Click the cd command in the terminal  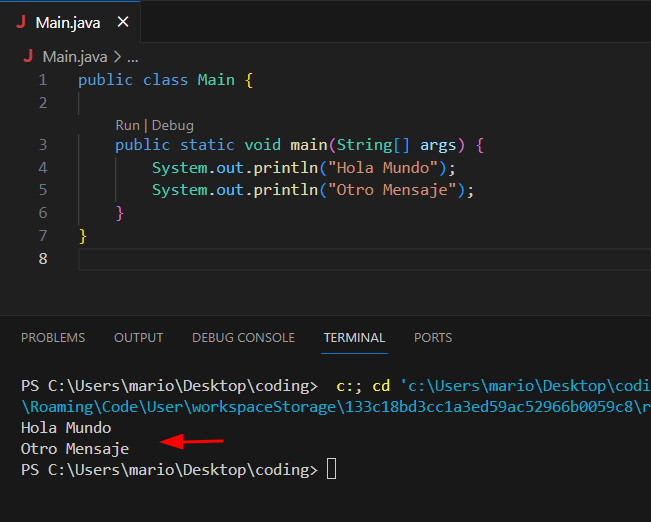[x=381, y=386]
